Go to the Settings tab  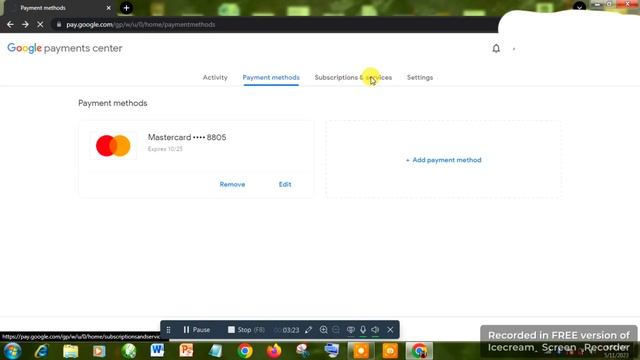[420, 78]
